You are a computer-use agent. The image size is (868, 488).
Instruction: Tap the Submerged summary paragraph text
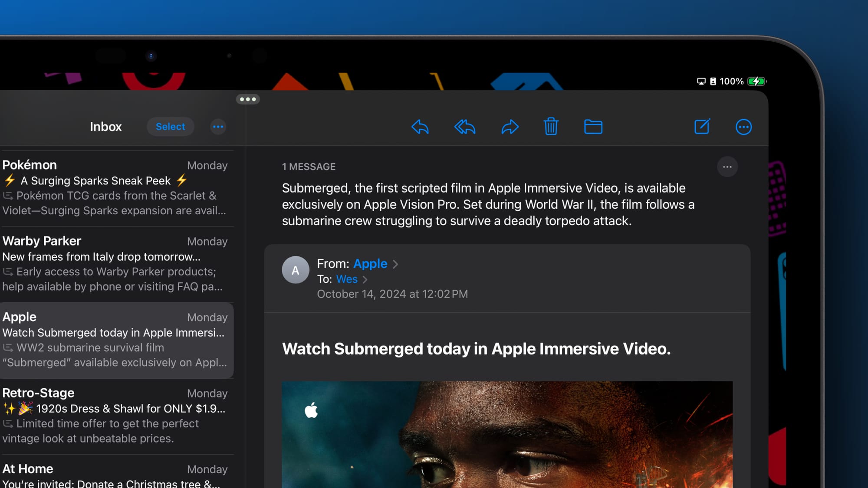[488, 204]
